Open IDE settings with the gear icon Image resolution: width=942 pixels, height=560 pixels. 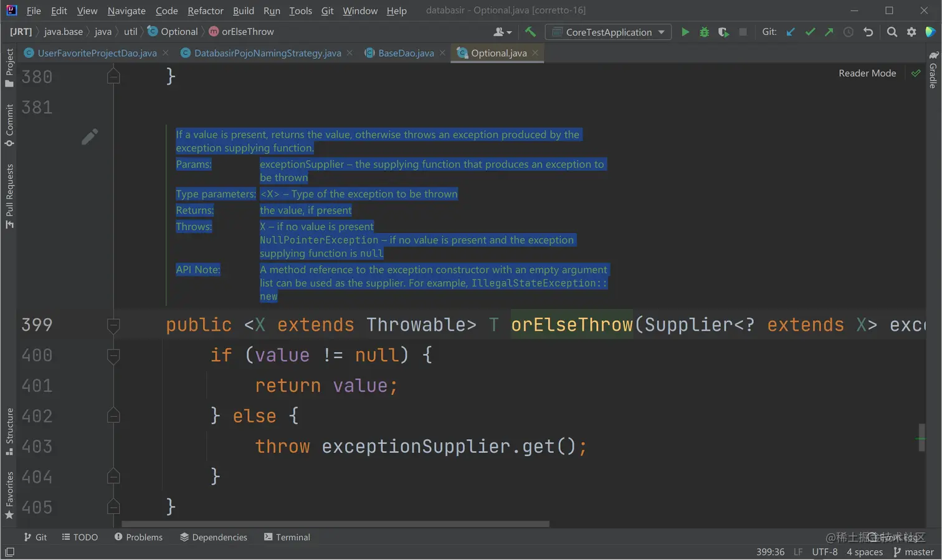[x=911, y=32]
